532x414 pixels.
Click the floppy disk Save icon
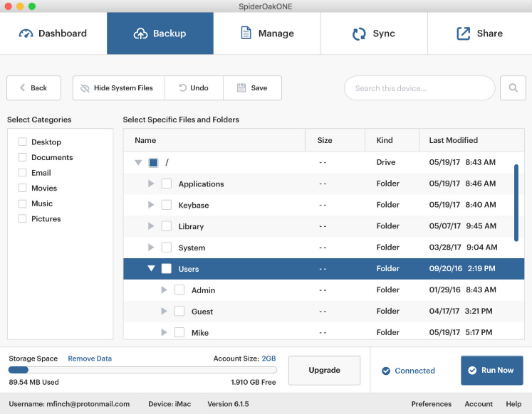[241, 87]
